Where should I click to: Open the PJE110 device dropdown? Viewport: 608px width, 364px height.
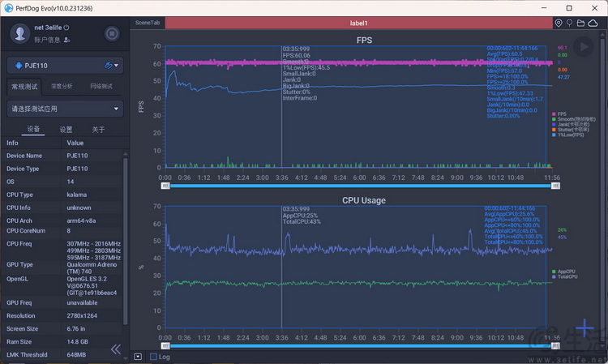coord(64,66)
